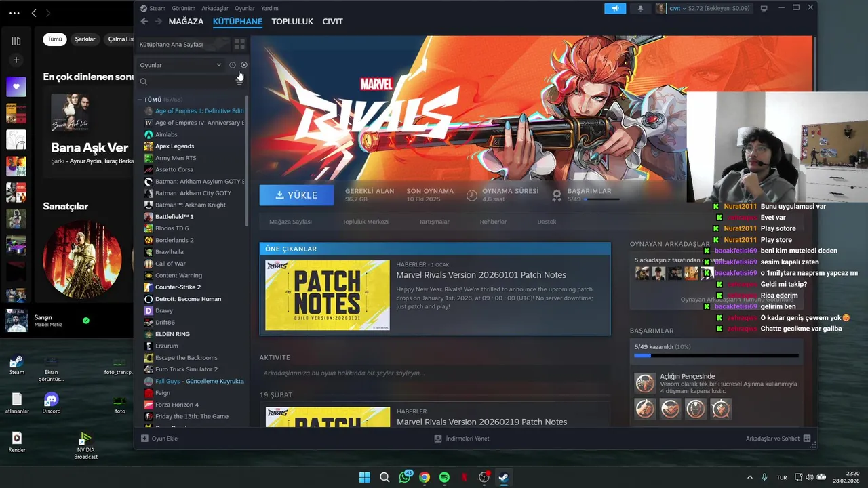Viewport: 868px width, 488px height.
Task: Open Spotify from the taskbar
Action: (444, 477)
